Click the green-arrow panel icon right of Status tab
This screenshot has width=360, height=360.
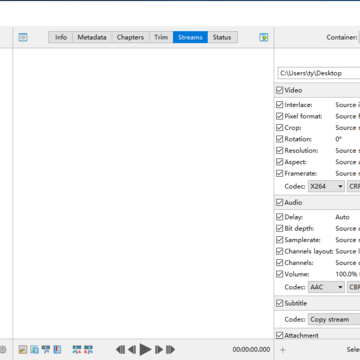(264, 37)
